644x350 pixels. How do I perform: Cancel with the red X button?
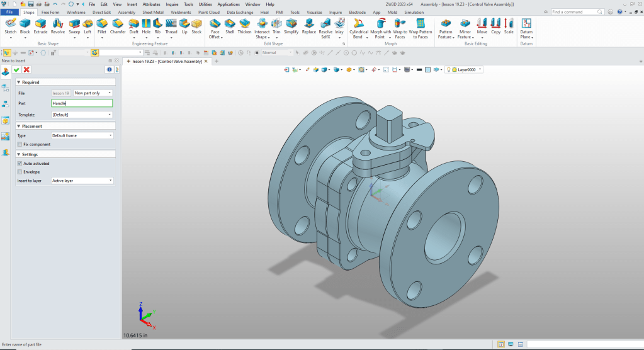pos(26,69)
